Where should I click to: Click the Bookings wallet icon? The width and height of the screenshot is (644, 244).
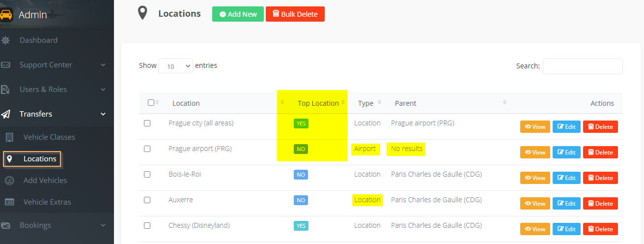(5, 225)
